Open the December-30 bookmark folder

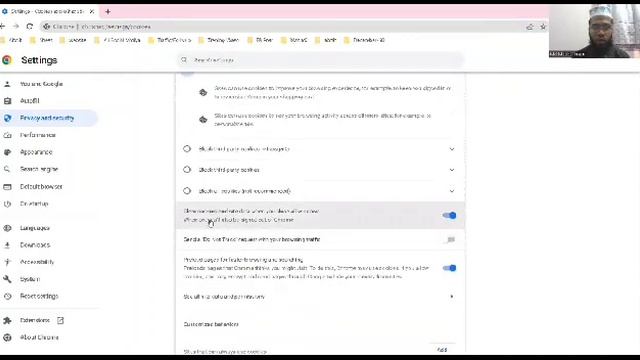[x=364, y=40]
